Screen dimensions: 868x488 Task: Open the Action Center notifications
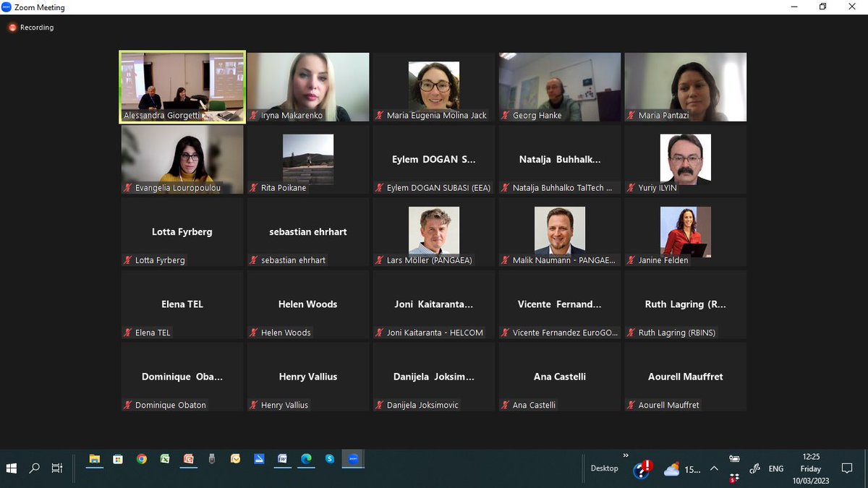coord(846,468)
